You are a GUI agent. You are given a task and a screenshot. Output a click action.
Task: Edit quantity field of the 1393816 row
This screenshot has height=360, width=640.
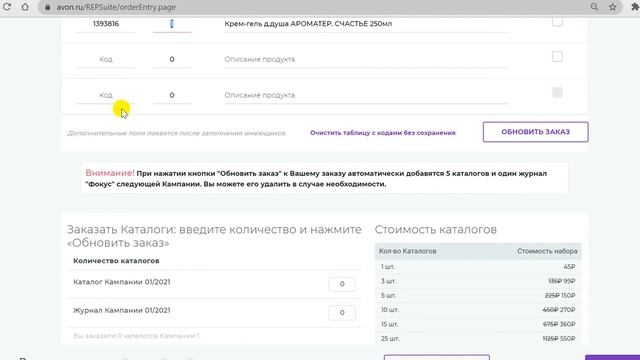click(x=172, y=24)
